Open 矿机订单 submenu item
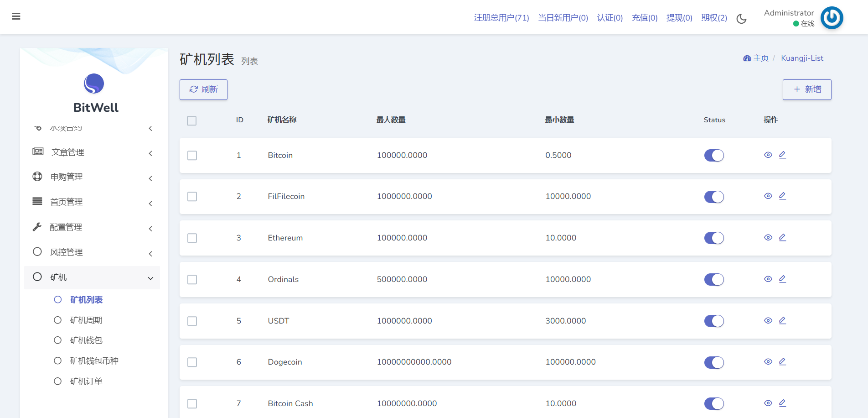 pyautogui.click(x=86, y=381)
